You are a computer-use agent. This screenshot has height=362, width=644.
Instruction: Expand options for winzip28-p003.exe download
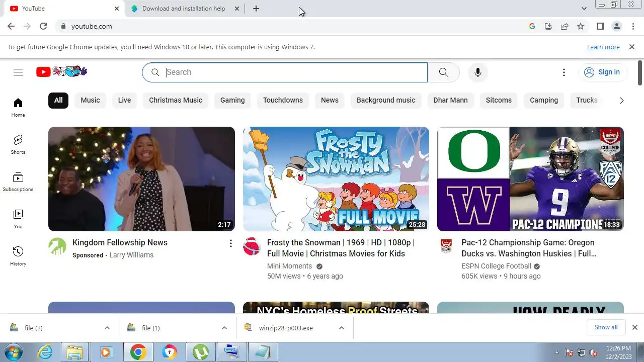342,328
